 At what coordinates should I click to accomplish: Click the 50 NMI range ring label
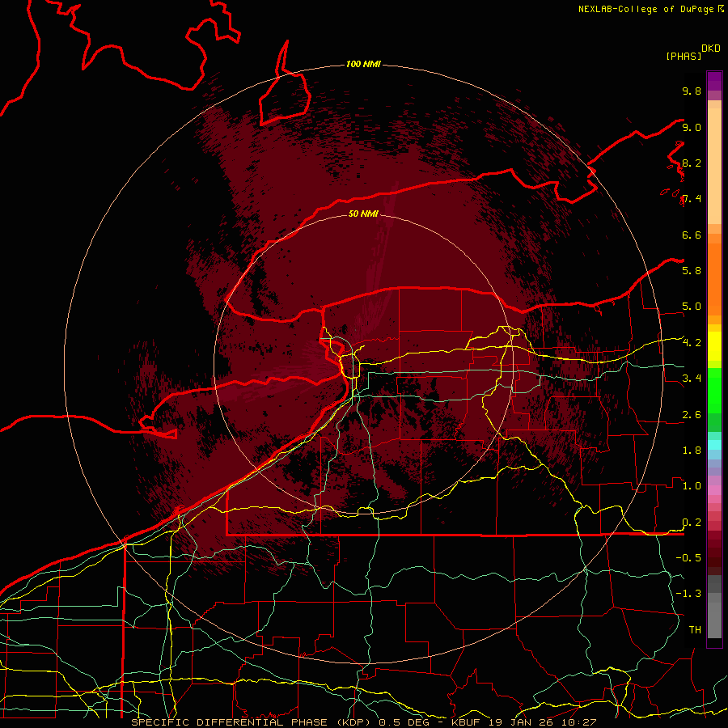pyautogui.click(x=363, y=214)
